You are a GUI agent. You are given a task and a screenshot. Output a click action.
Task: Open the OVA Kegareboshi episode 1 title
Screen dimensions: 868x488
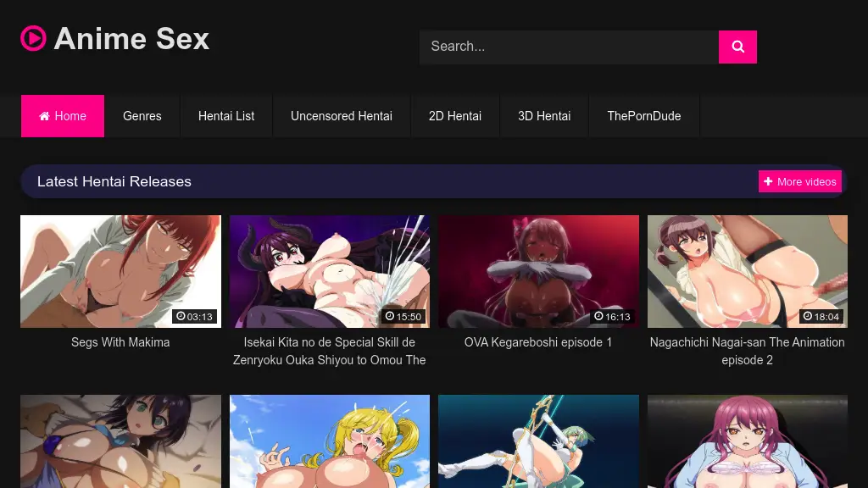tap(538, 342)
